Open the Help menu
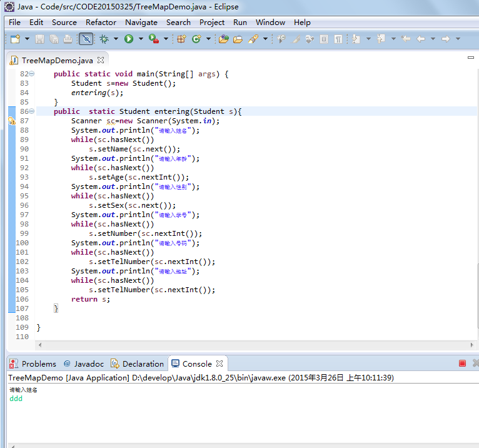 [x=302, y=23]
